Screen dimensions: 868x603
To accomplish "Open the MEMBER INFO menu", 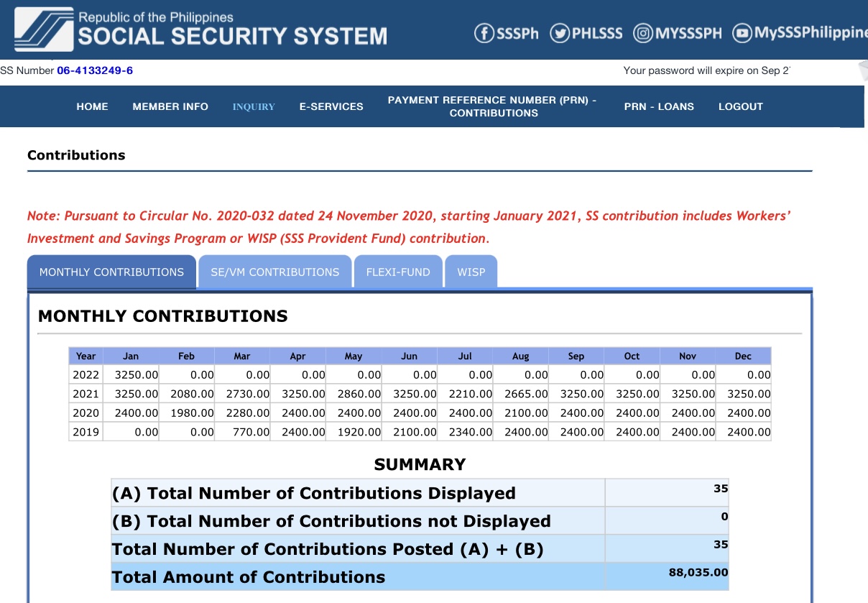I will 170,106.
